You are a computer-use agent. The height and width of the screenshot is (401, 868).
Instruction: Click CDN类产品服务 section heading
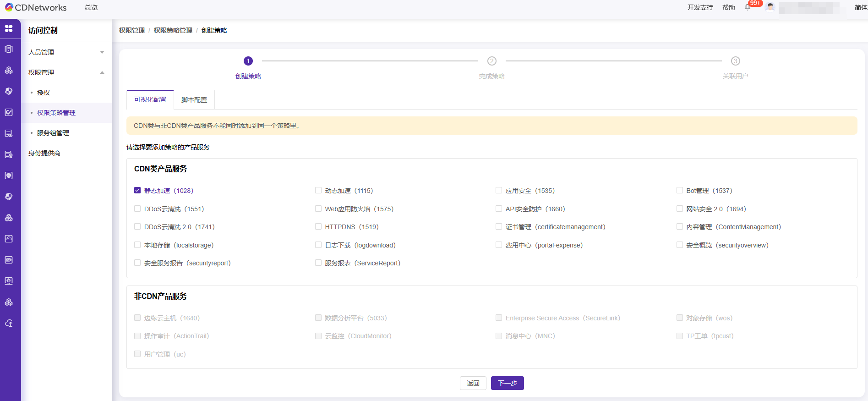point(160,169)
